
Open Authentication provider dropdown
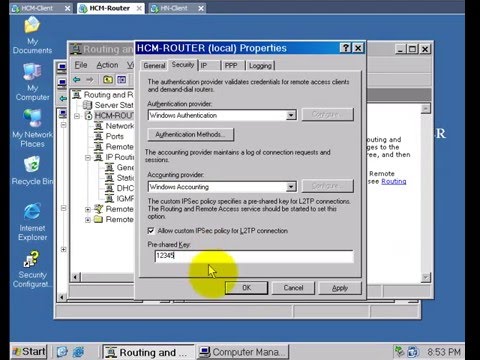pyautogui.click(x=291, y=115)
